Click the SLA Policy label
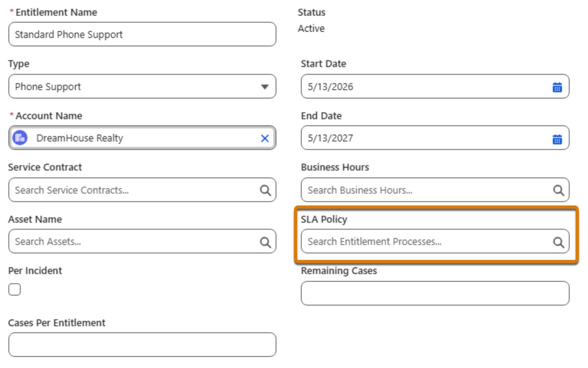The image size is (588, 368). 324,219
